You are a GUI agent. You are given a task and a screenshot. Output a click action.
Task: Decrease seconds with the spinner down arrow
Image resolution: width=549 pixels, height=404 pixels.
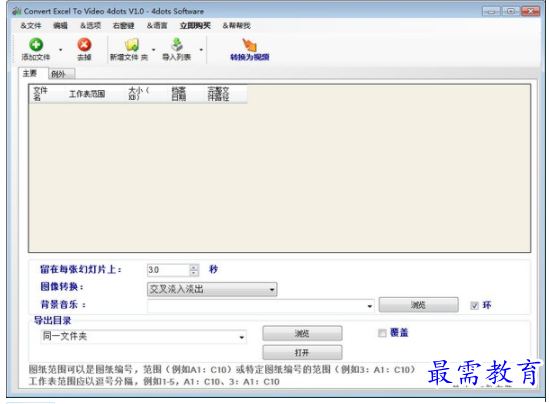coord(194,273)
